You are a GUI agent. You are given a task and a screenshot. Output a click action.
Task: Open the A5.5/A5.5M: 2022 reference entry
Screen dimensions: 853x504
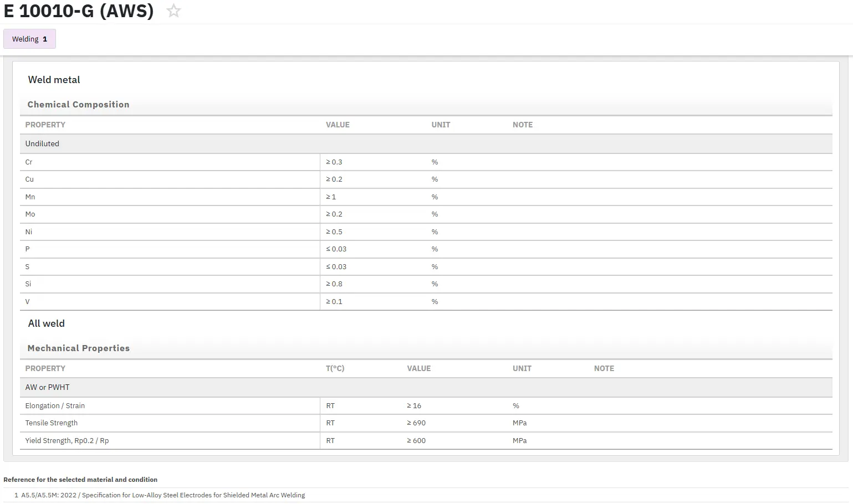tap(163, 495)
